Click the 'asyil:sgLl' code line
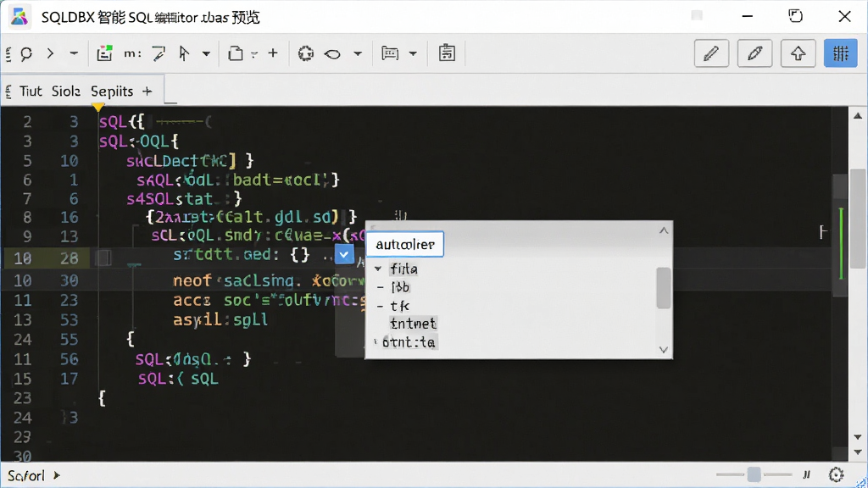Image resolution: width=868 pixels, height=488 pixels. pyautogui.click(x=220, y=319)
